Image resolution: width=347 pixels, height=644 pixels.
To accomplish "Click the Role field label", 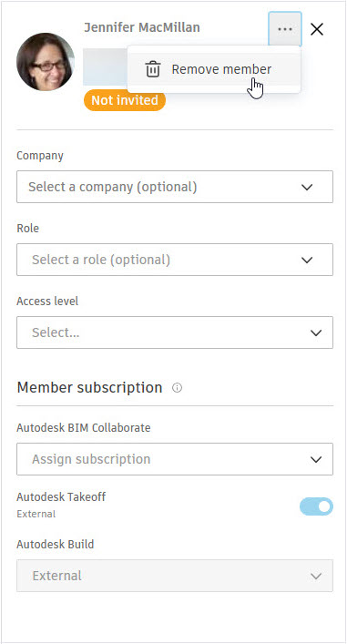I will point(28,228).
